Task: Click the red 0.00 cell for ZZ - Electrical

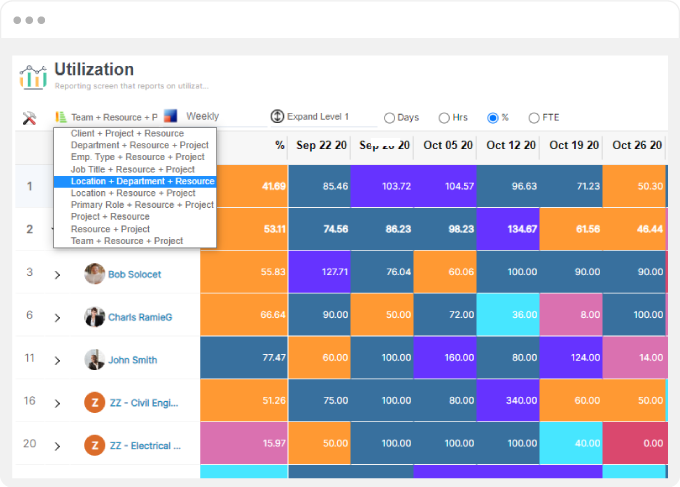Action: point(634,444)
